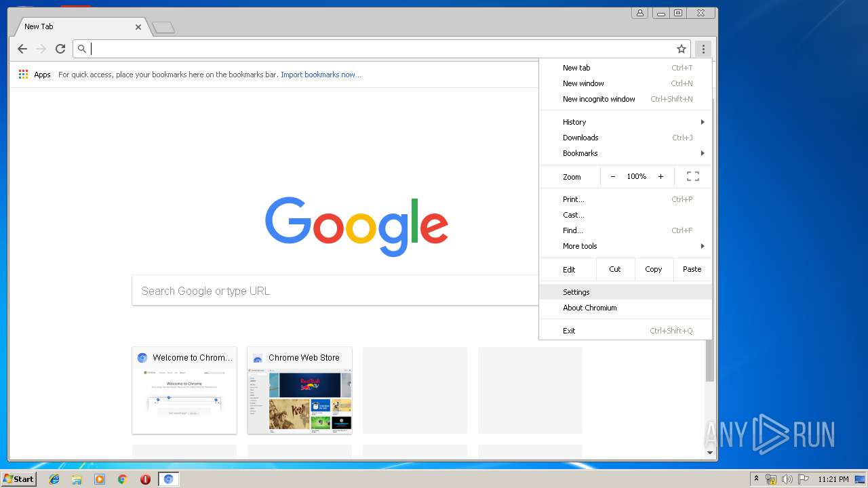Viewport: 868px width, 488px height.
Task: Enter fullscreen mode from the Zoom row
Action: tap(693, 176)
